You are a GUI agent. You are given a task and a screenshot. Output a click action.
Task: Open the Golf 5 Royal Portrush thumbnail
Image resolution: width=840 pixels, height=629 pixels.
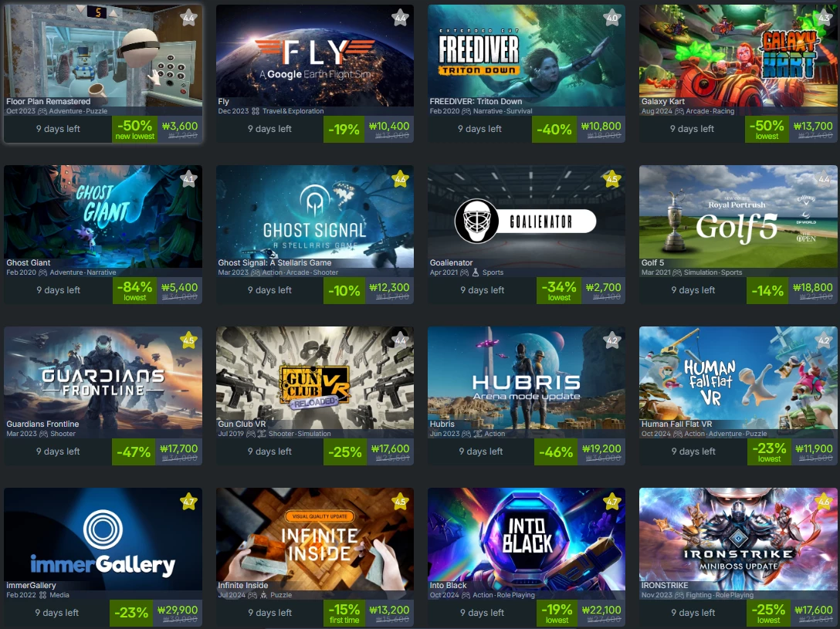point(738,216)
